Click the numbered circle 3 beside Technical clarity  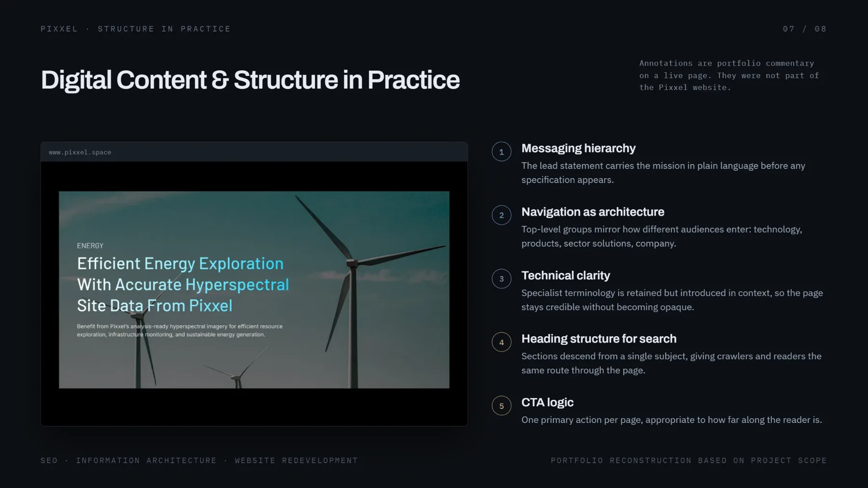pyautogui.click(x=502, y=279)
